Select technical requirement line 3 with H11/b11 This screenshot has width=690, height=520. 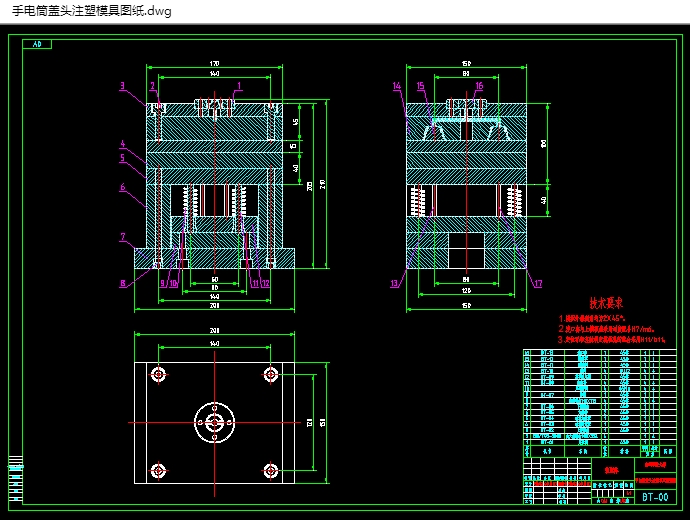click(x=612, y=340)
